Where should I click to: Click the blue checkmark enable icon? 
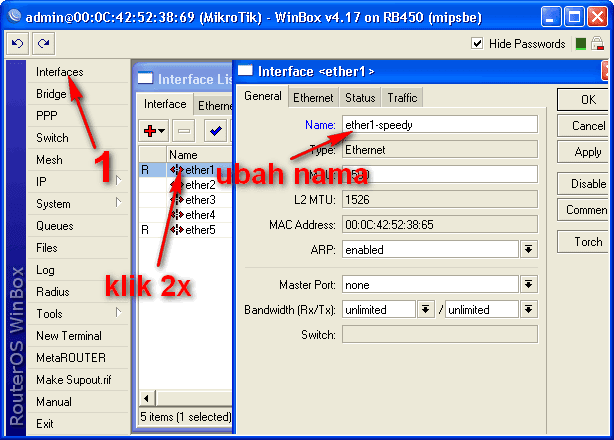coord(215,131)
